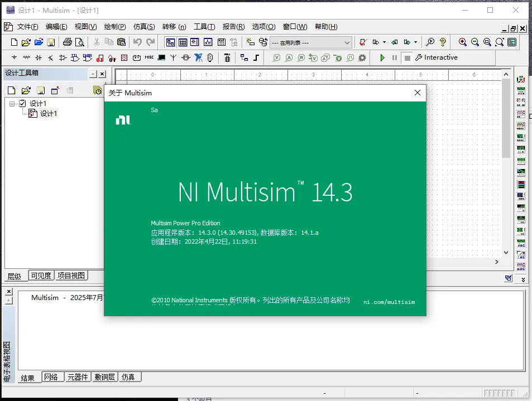Image resolution: width=532 pixels, height=401 pixels.
Task: Open the 仿真(S) menu
Action: (x=144, y=27)
